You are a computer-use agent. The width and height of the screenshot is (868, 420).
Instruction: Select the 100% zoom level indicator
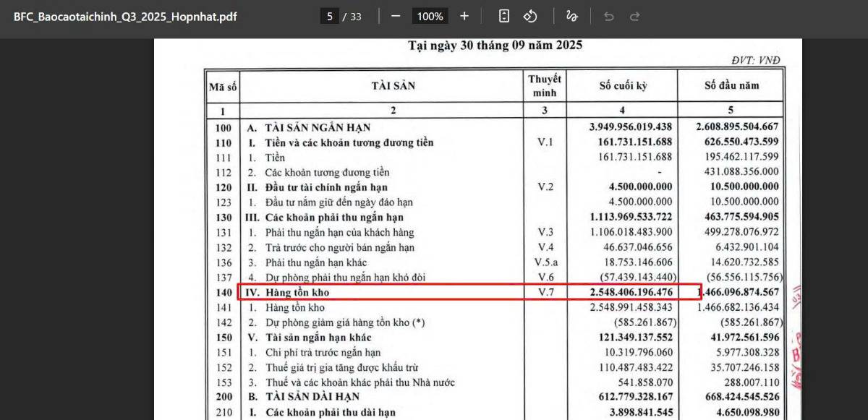[429, 16]
